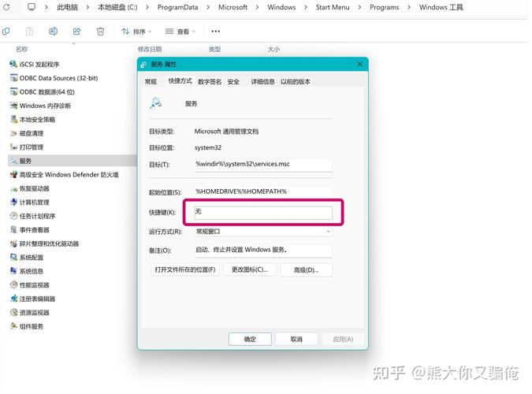
Task: Click the iSCSI 发起程序 icon
Action: [x=13, y=64]
